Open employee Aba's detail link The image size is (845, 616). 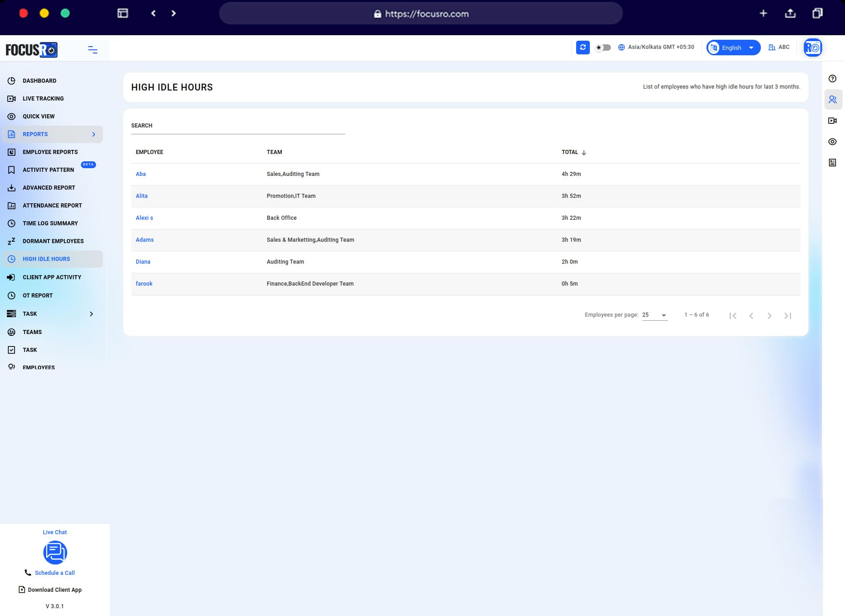140,174
